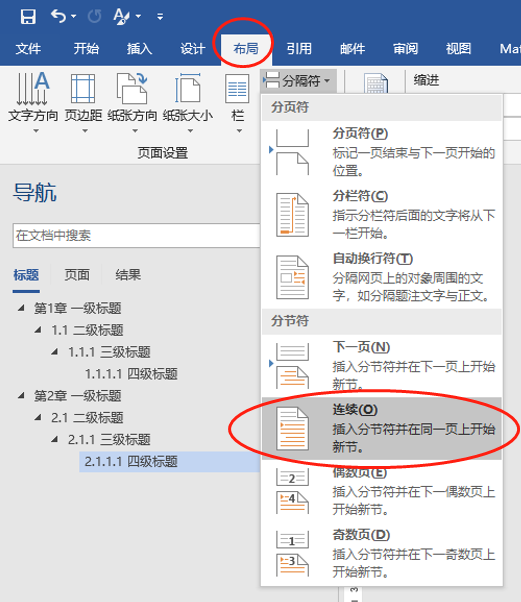The image size is (521, 602).
Task: Collapse the 1.1.1 三级标题 node
Action: 55,352
